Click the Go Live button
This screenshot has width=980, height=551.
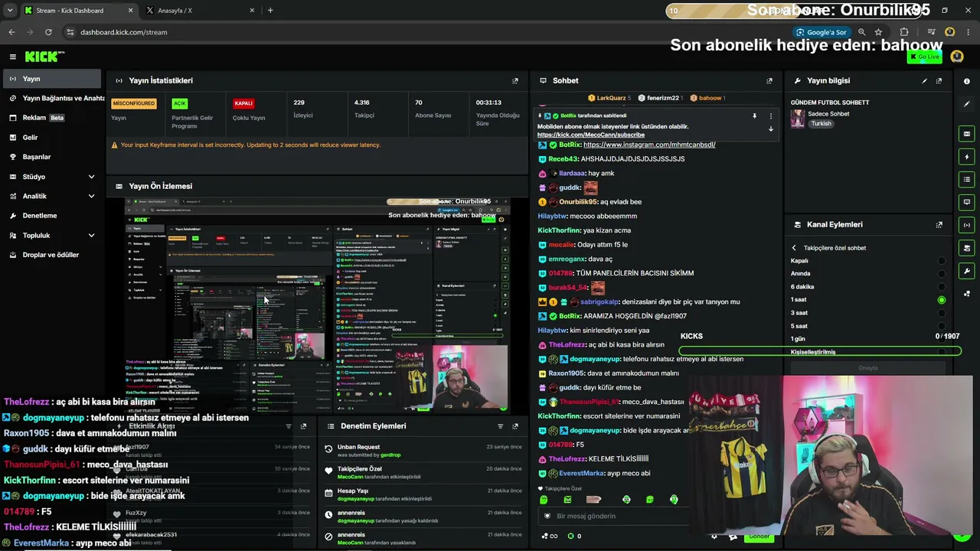[x=924, y=57]
